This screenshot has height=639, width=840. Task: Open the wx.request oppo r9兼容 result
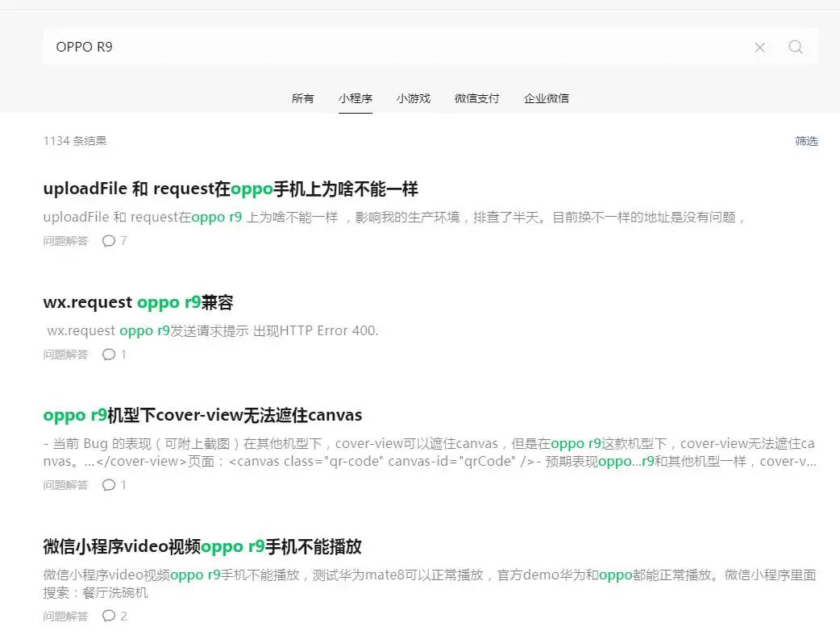coord(138,302)
